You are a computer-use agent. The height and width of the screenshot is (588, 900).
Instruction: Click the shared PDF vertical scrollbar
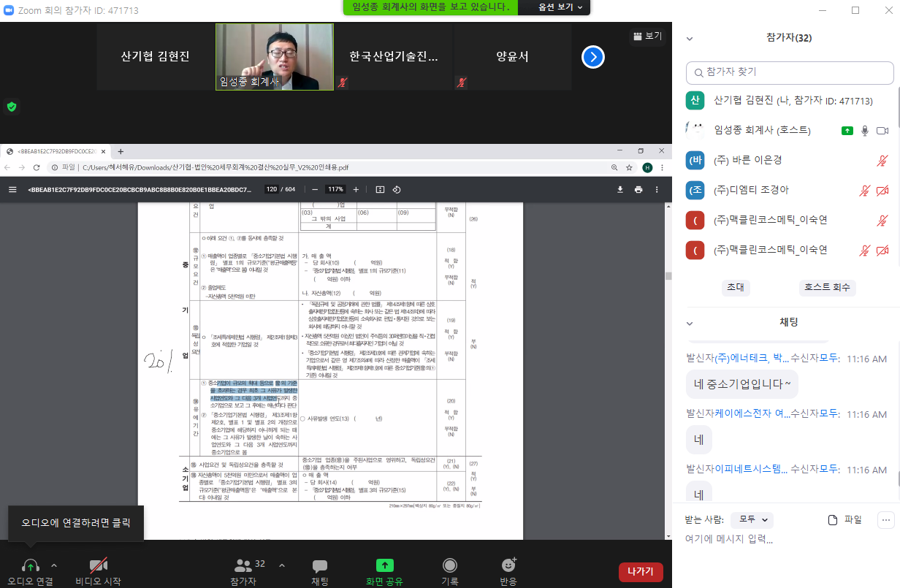point(668,276)
